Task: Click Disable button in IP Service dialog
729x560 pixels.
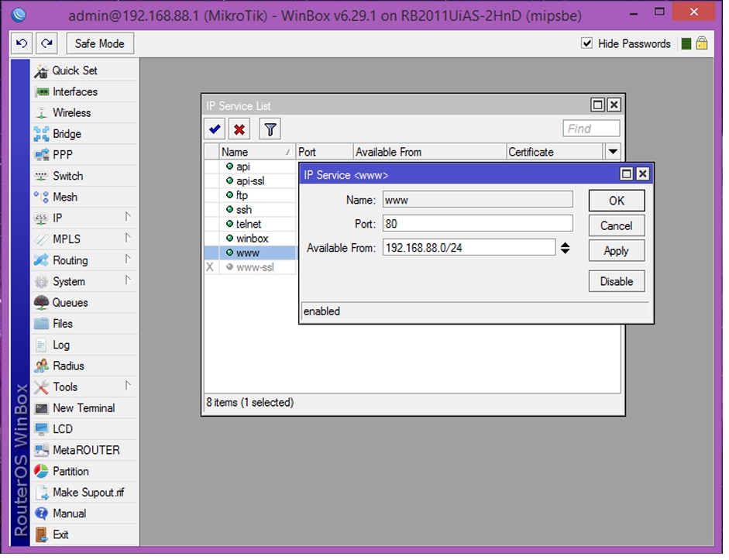Action: pyautogui.click(x=617, y=282)
